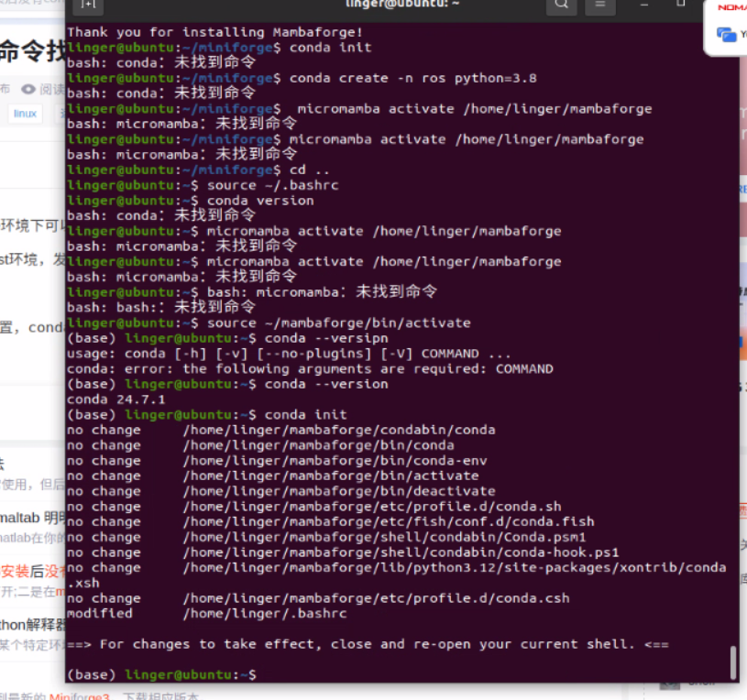This screenshot has width=747, height=700.
Task: Open terminal search magnifier button
Action: [x=562, y=5]
